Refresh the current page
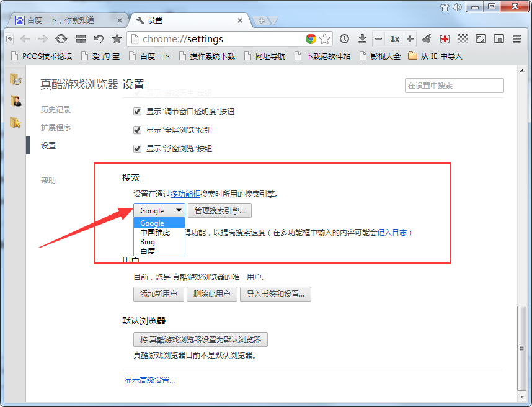Screen dimensions: 532x407 (61, 38)
